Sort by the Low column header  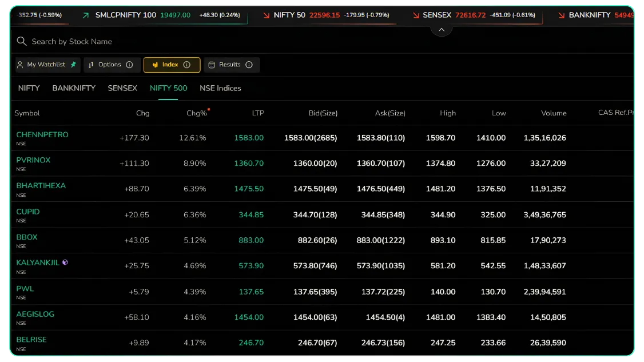[499, 113]
